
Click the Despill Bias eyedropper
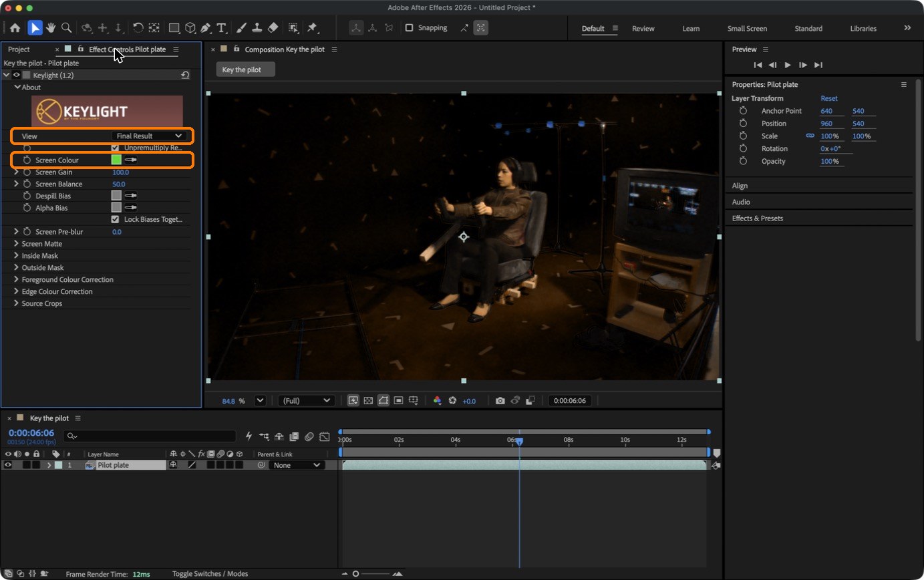[x=132, y=196]
